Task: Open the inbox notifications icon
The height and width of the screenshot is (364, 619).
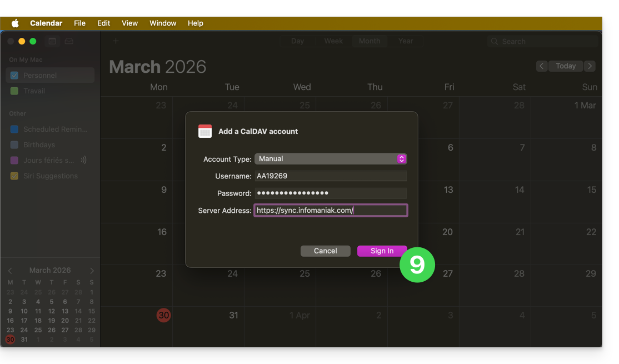Action: point(69,41)
